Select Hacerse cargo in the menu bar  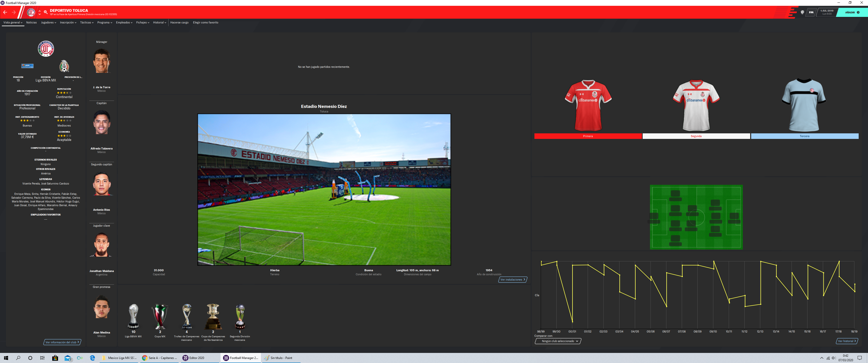tap(179, 22)
